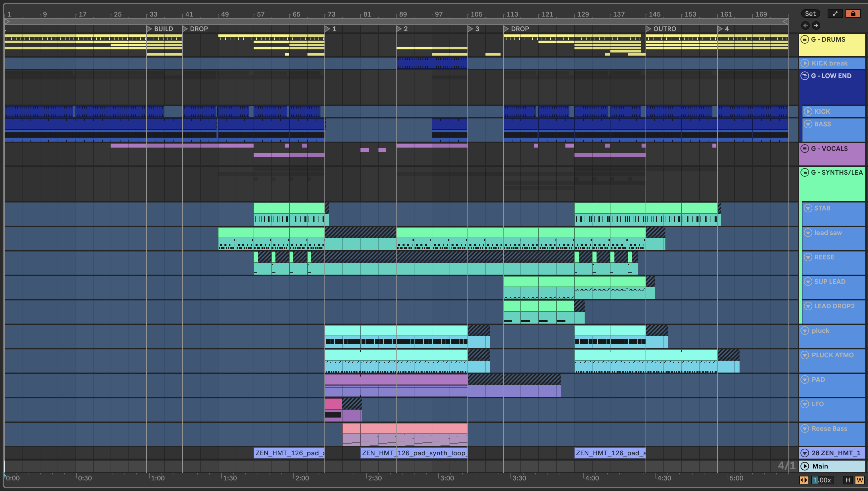Unfold the G - VOCALS group icon

pos(804,148)
